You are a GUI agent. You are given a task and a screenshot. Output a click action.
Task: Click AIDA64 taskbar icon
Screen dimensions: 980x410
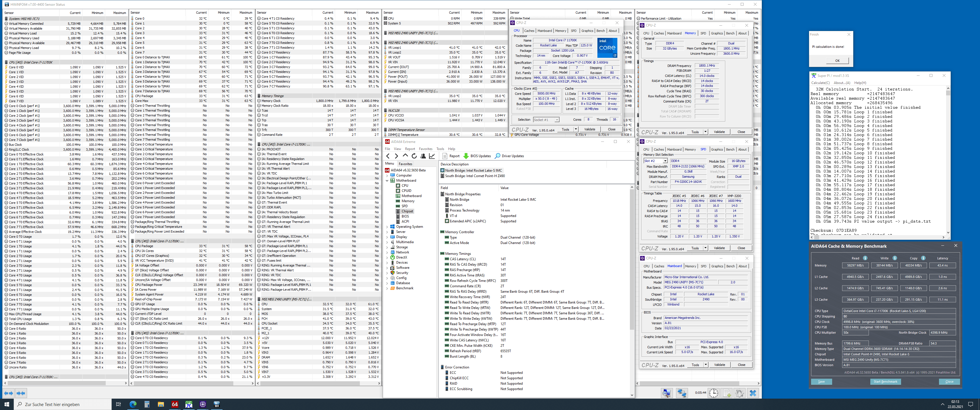click(175, 404)
